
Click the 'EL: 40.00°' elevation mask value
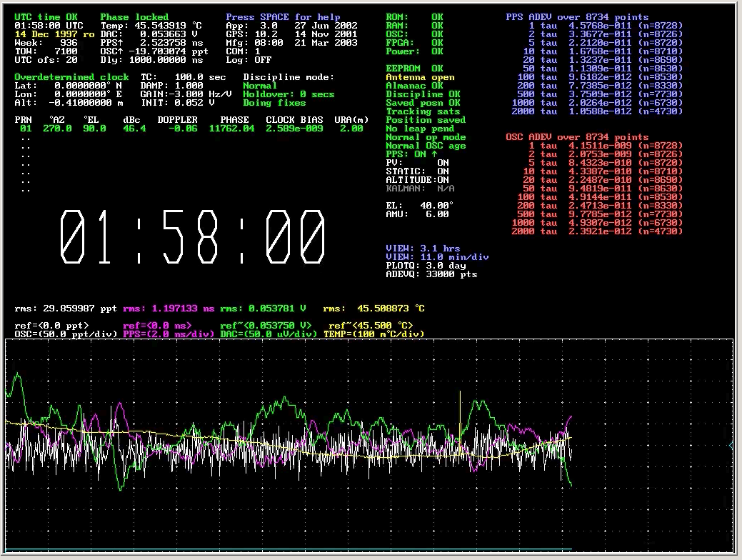tap(420, 206)
